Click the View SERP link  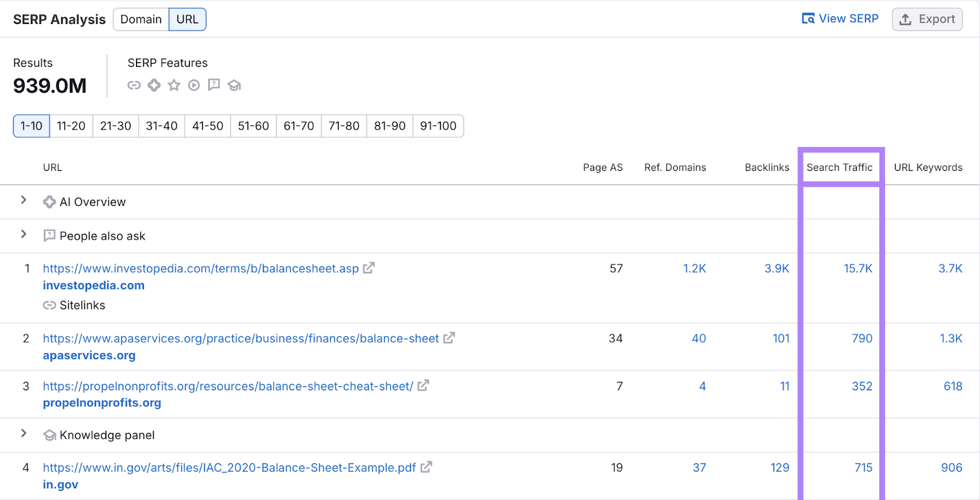pos(840,19)
